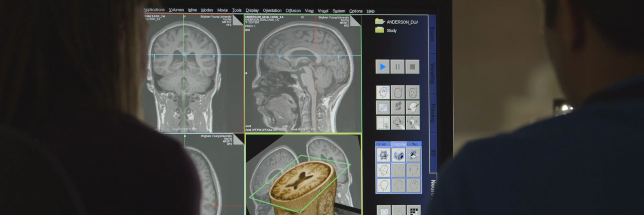Screen dimensions: 644x215
Task: Select the bottom-left head profile orientation
Action: tap(383, 185)
